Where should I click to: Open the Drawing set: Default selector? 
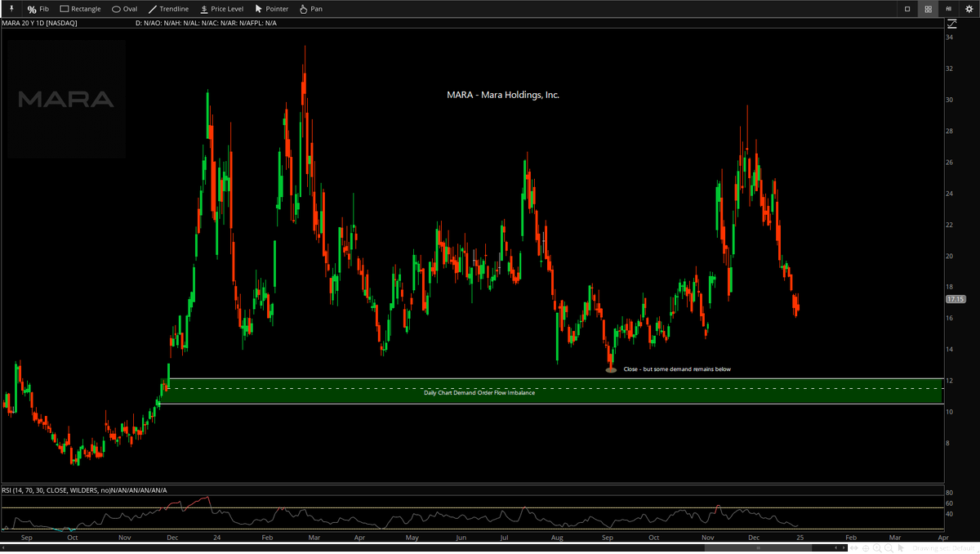pyautogui.click(x=944, y=548)
